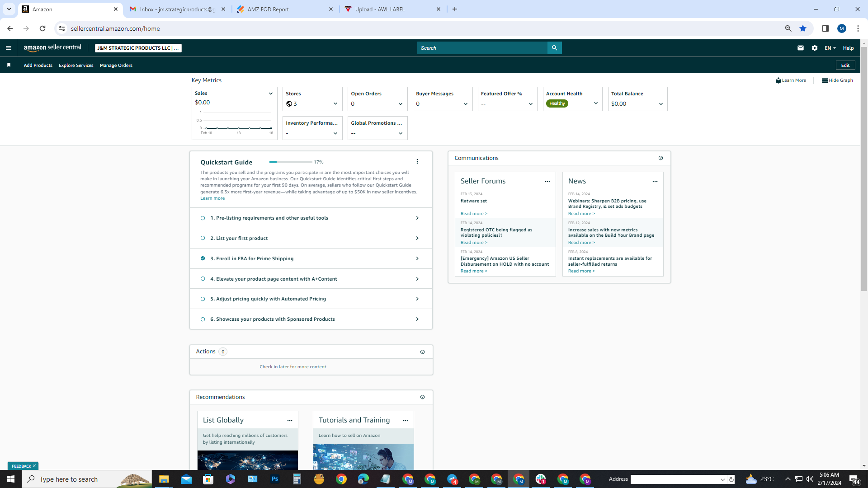Open the browser zoom magnifier icon
The image size is (868, 488).
788,28
